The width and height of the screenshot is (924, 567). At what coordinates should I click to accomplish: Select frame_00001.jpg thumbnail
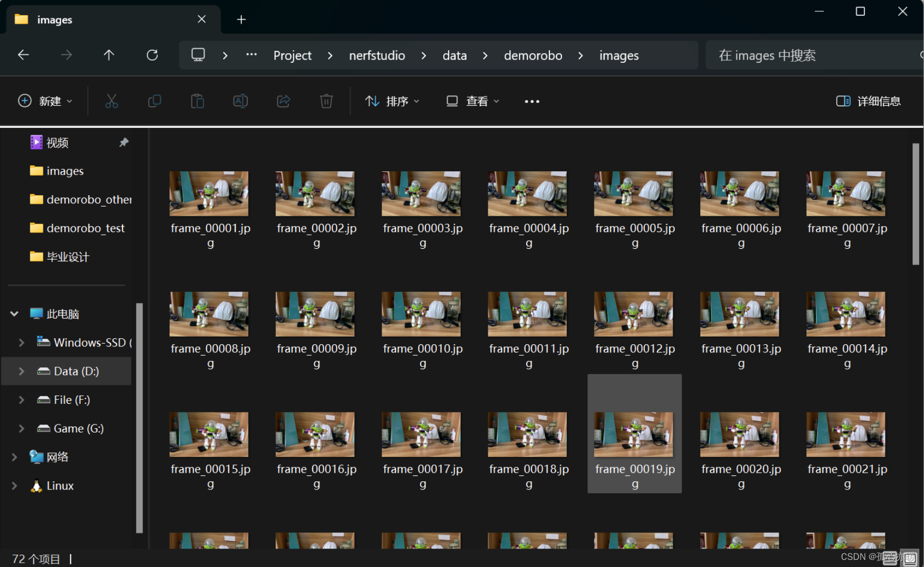coord(209,194)
